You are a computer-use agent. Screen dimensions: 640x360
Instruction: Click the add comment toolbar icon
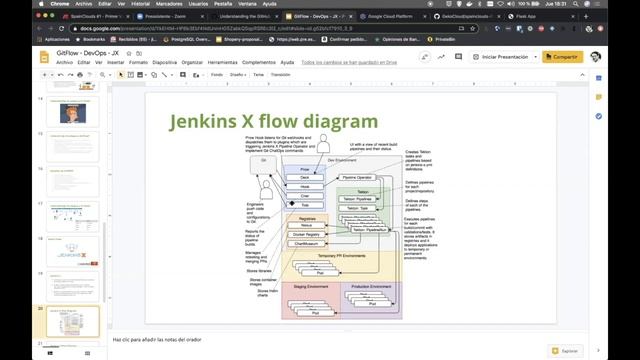point(183,75)
